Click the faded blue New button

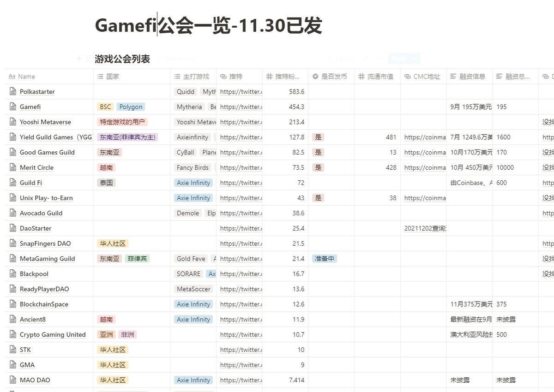pos(404,59)
